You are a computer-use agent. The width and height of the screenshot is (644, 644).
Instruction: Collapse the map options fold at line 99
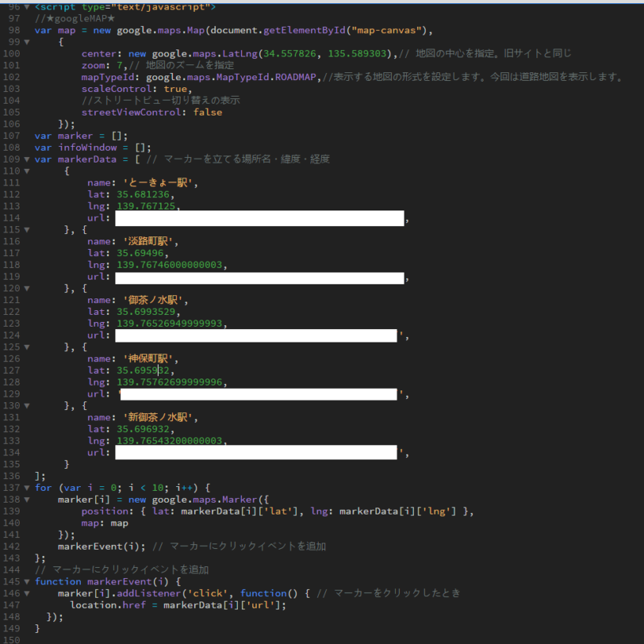(x=27, y=42)
